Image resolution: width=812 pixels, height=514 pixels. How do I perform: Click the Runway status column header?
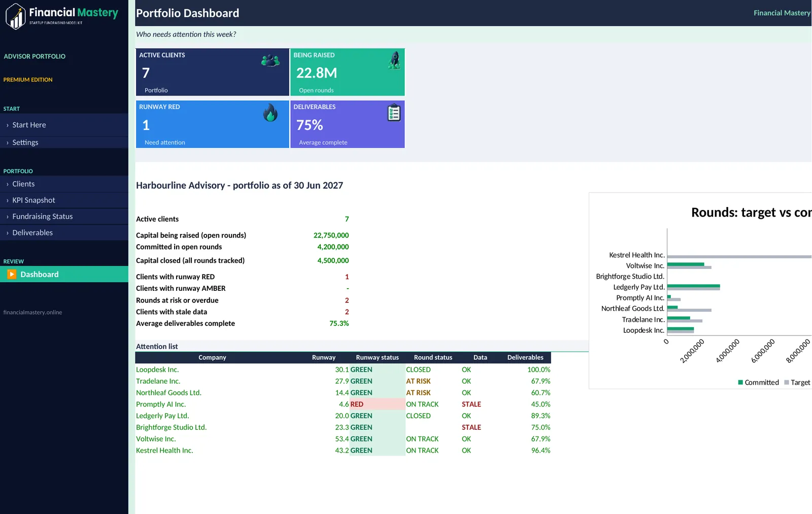click(377, 358)
